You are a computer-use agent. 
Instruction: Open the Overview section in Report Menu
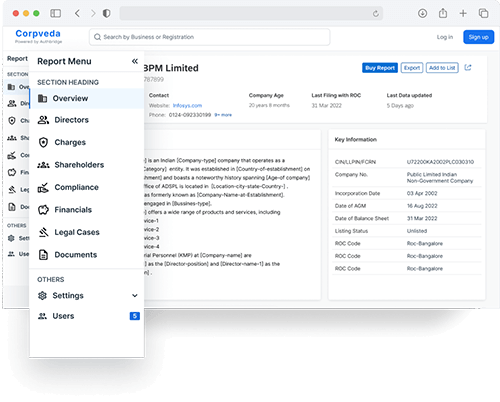(x=87, y=98)
